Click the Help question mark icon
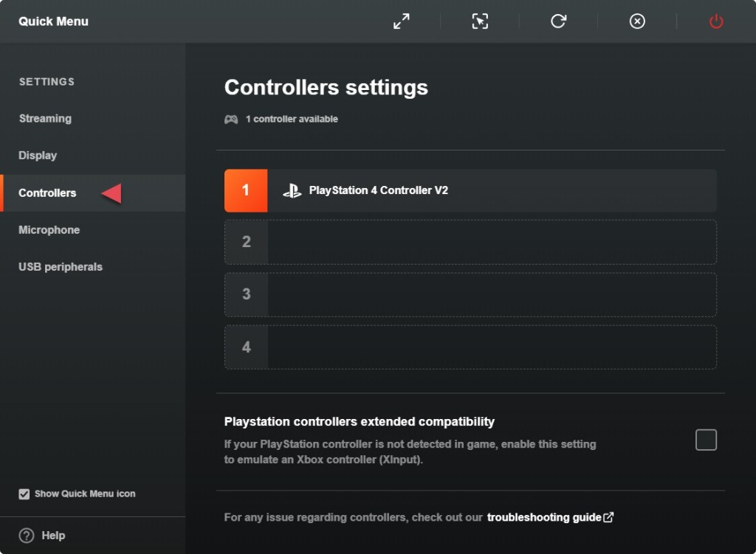 (26, 536)
